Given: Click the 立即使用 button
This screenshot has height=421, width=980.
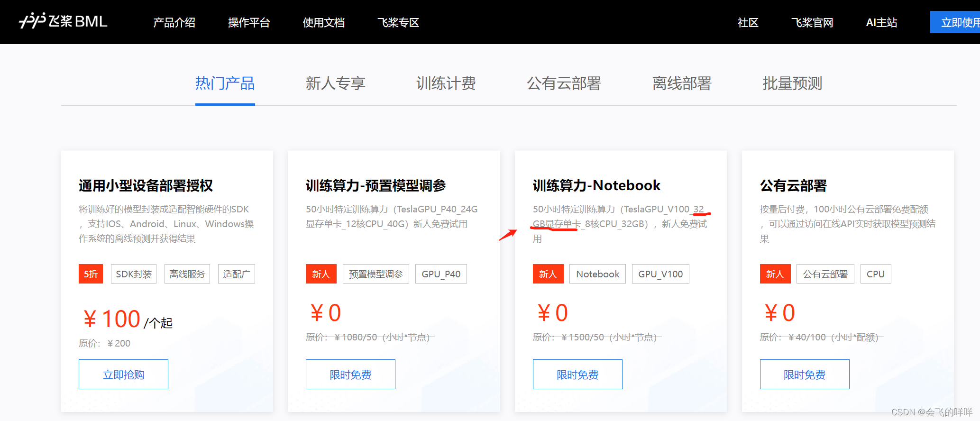Looking at the screenshot, I should coord(955,22).
